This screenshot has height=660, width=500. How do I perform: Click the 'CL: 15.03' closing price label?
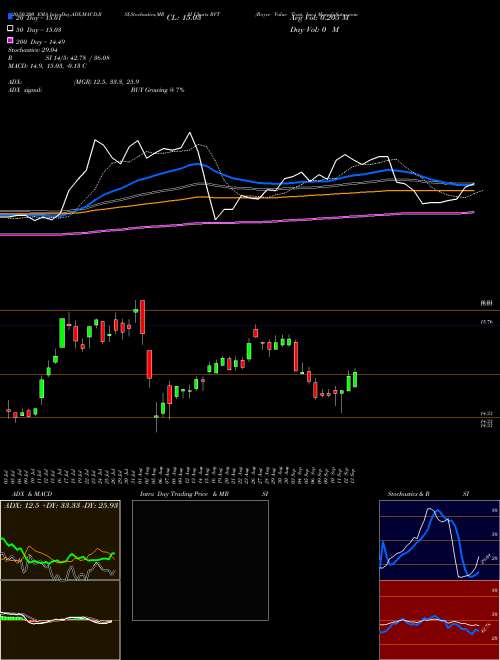pos(184,18)
